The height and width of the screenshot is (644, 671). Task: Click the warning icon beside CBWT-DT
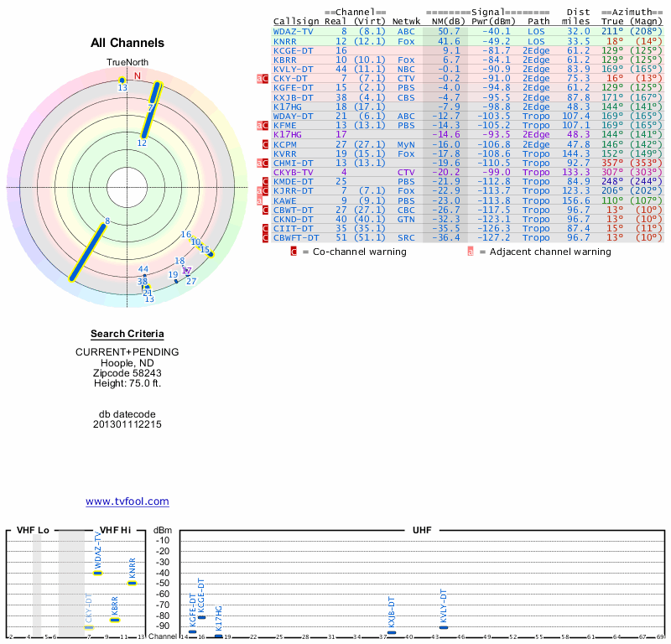tap(265, 210)
